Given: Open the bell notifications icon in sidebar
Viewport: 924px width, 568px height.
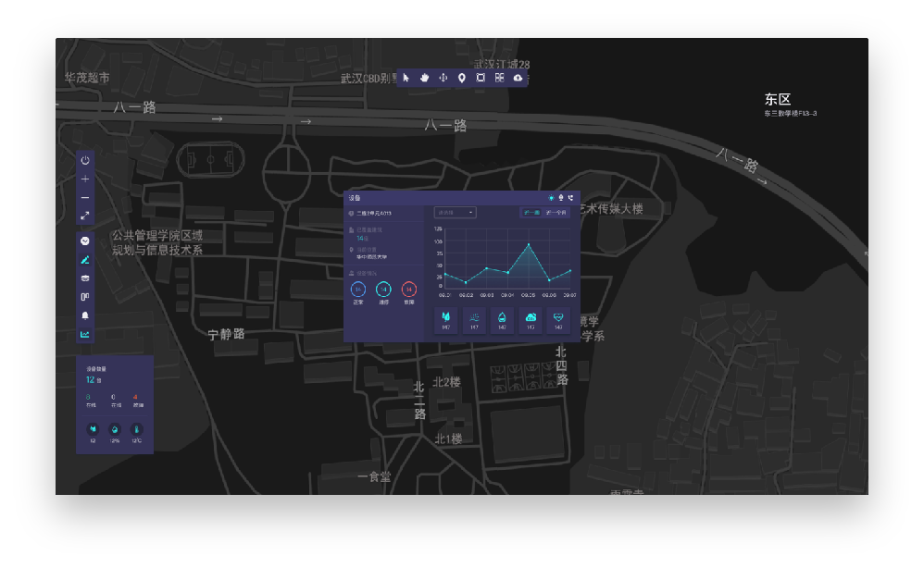Looking at the screenshot, I should (85, 315).
